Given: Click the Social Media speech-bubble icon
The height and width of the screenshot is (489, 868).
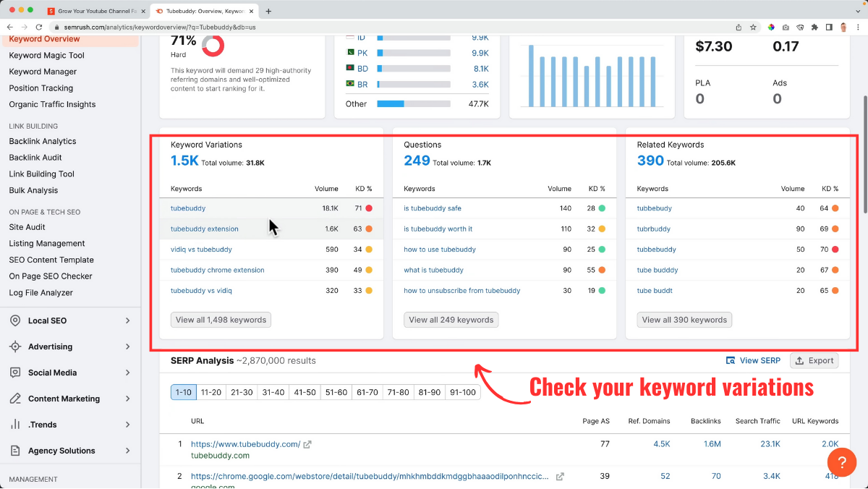Looking at the screenshot, I should (x=15, y=373).
